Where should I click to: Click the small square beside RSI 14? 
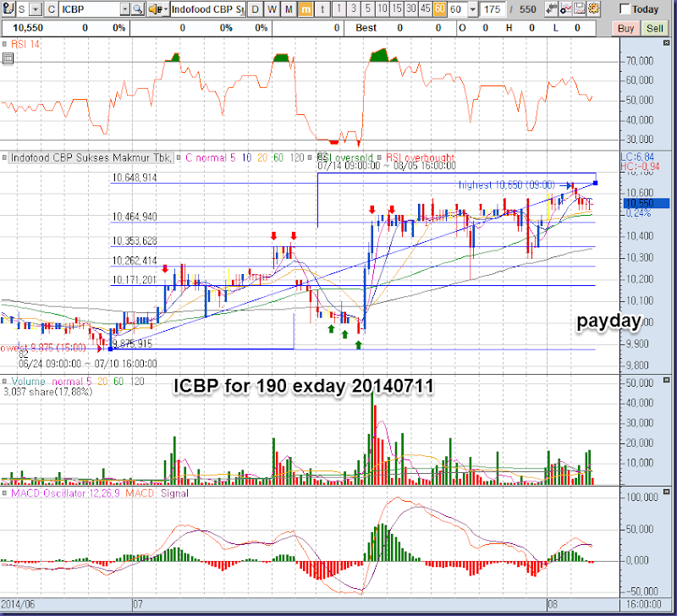point(4,44)
